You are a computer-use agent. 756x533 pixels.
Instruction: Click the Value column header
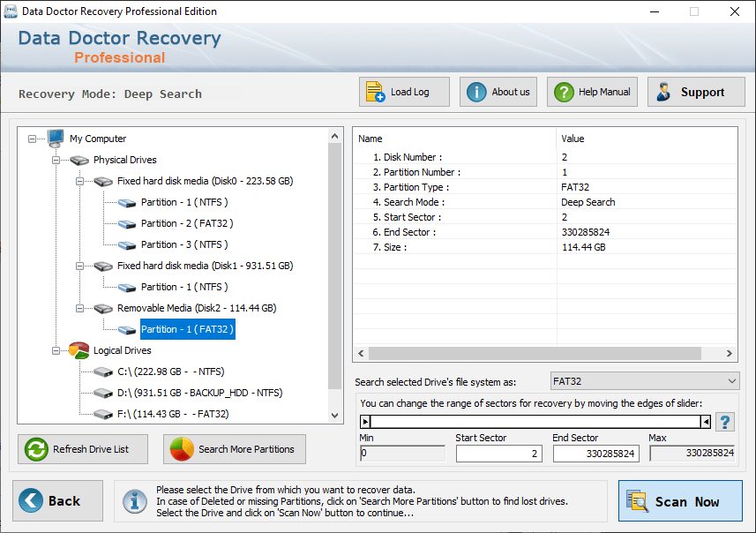coord(647,139)
